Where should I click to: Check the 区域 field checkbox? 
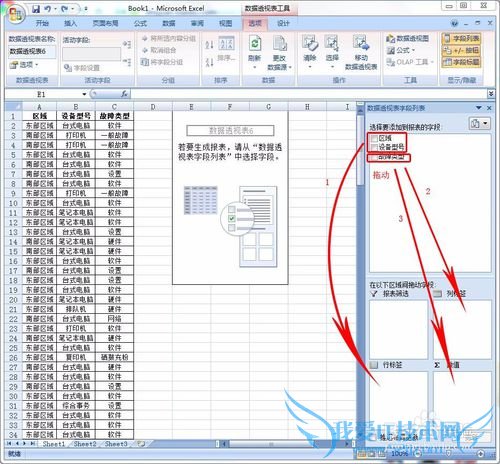coord(375,138)
